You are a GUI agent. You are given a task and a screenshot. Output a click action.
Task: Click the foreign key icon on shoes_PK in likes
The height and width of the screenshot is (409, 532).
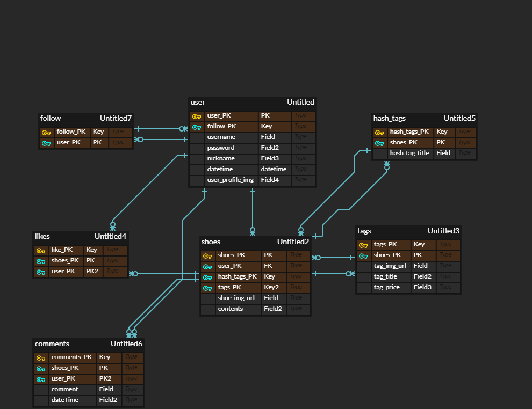(41, 261)
